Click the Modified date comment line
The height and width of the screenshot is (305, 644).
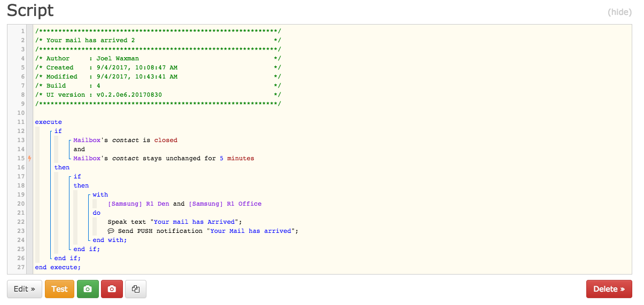point(158,76)
